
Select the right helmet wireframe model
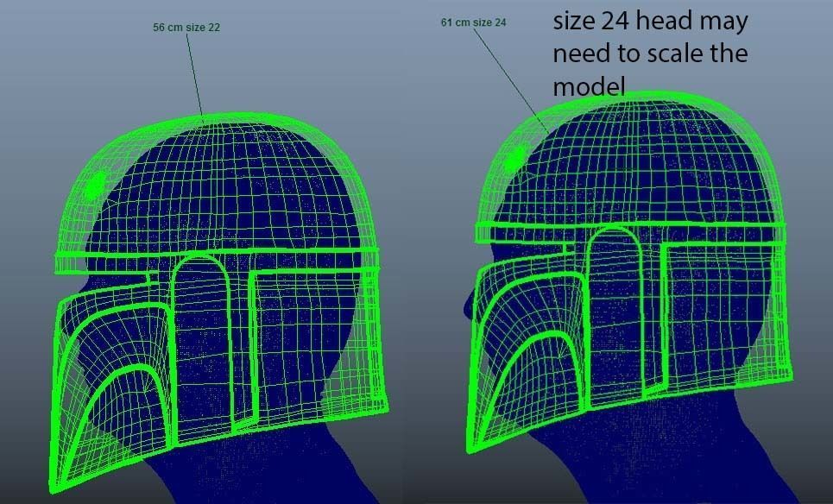click(x=629, y=273)
